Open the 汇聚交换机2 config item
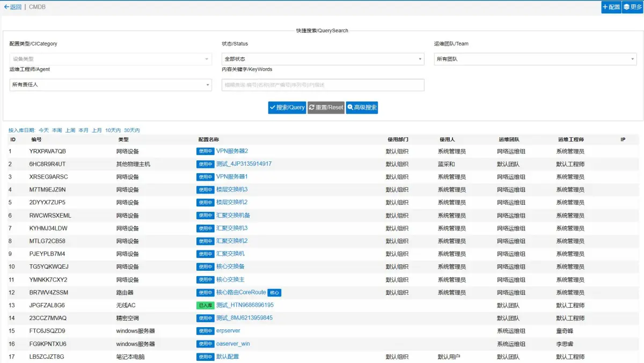644x363 pixels. 232,241
